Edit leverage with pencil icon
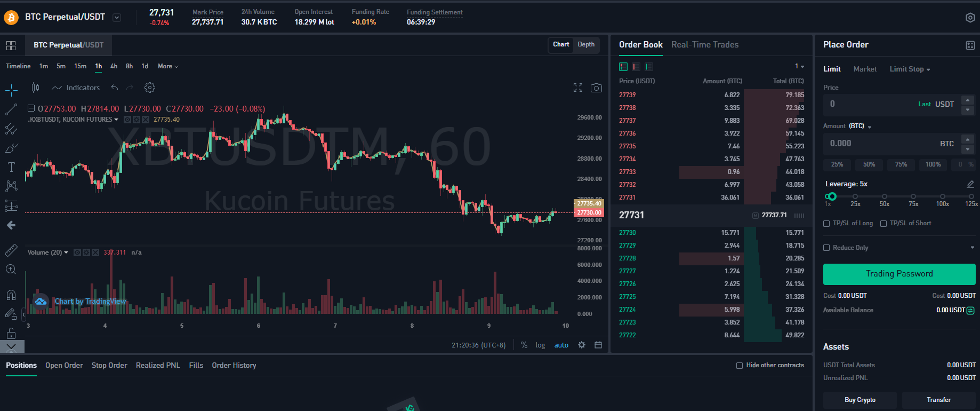The width and height of the screenshot is (980, 411). 970,184
